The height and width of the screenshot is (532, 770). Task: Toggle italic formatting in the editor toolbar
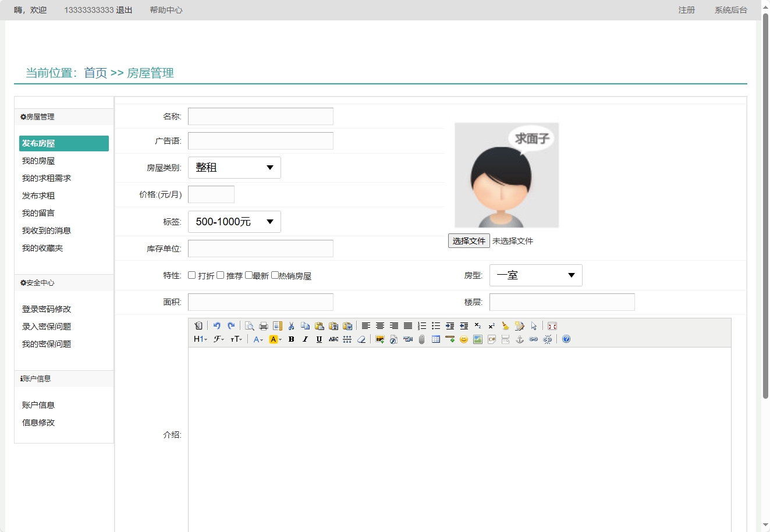click(x=305, y=339)
